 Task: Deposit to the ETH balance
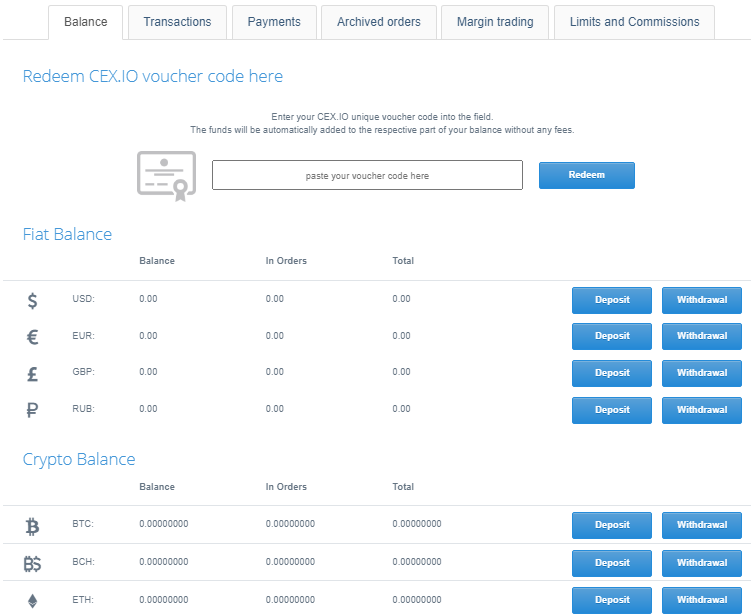[x=612, y=600]
